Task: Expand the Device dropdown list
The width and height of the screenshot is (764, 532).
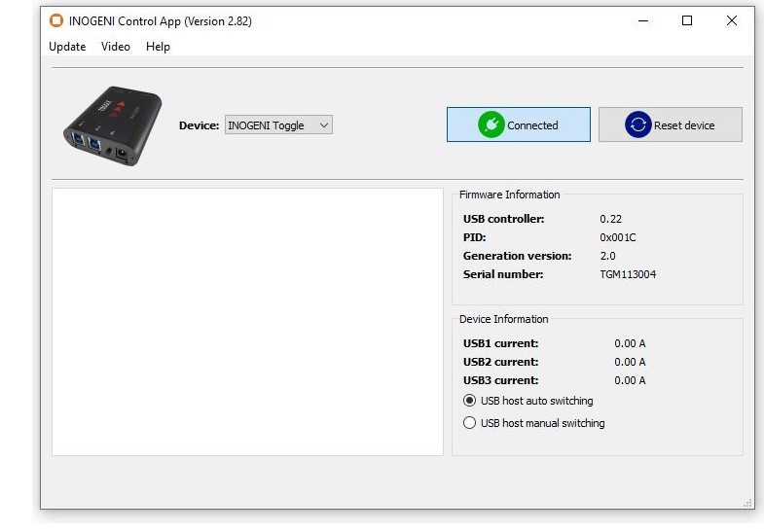Action: 277,125
